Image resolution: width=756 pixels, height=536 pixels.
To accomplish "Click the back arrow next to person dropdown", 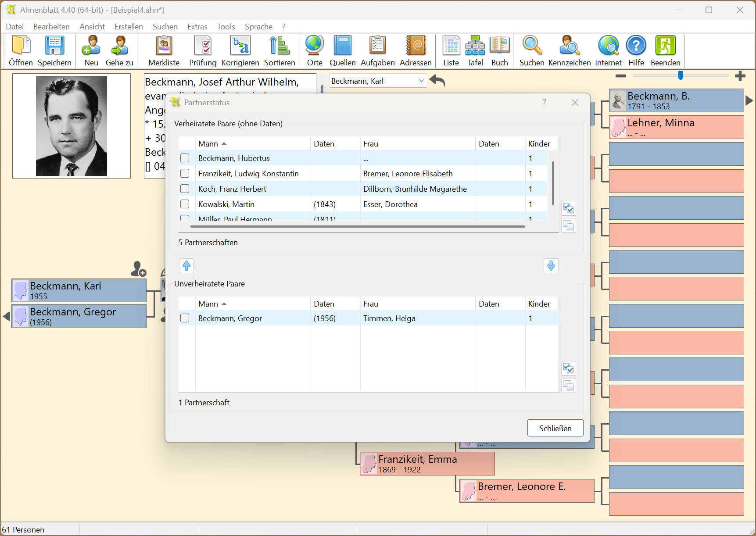I will tap(437, 81).
